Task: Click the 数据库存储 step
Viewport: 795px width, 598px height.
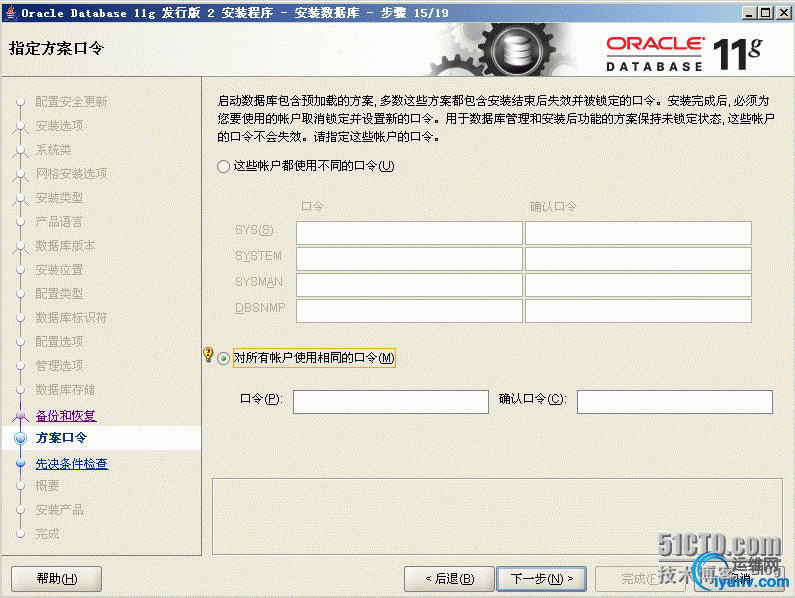Action: 65,390
